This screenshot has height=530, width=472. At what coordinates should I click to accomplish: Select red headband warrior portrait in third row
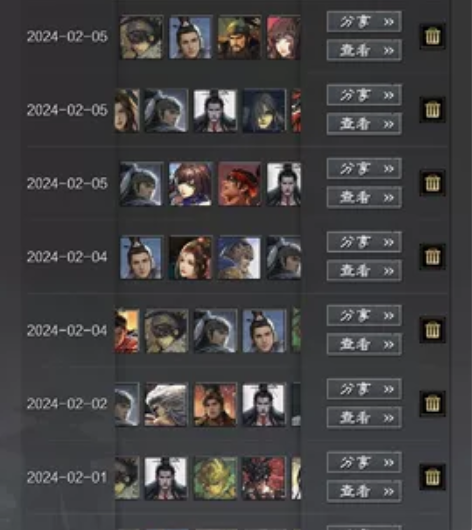coord(239,184)
